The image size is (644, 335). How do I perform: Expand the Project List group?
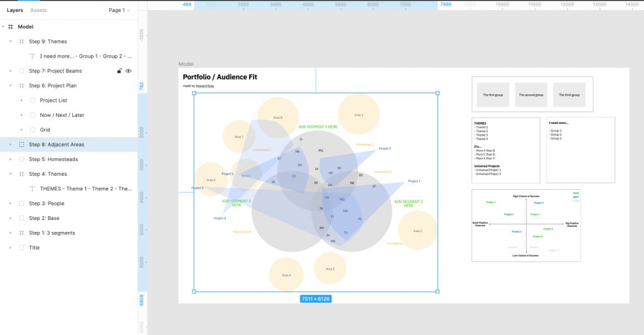(x=21, y=101)
